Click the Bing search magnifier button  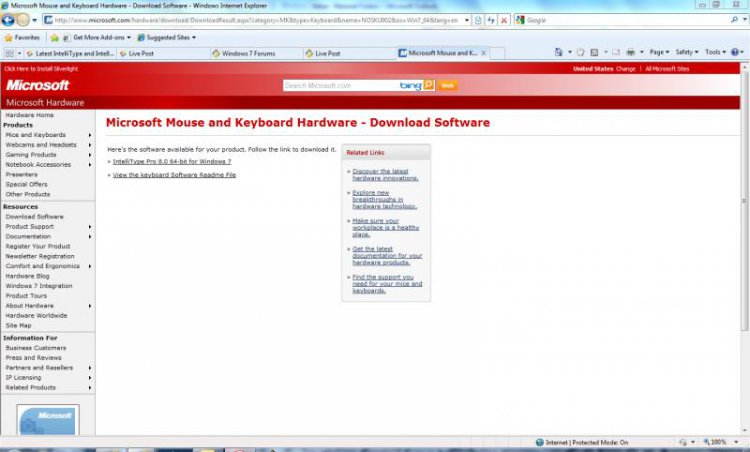(x=429, y=85)
